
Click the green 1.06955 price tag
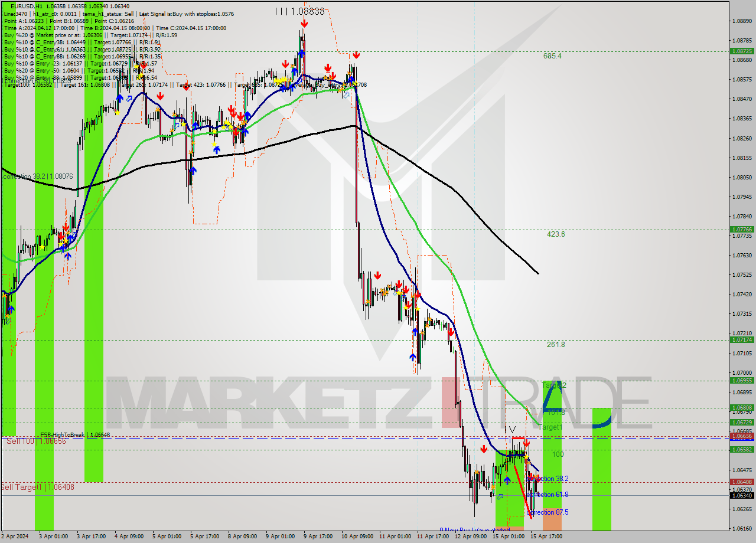point(742,381)
